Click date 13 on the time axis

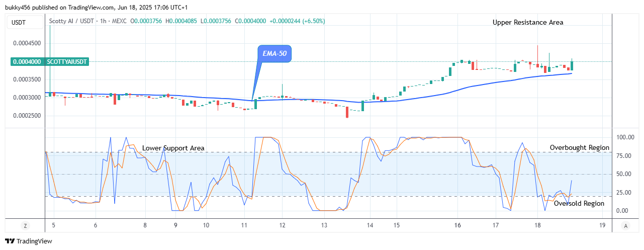tap(324, 226)
